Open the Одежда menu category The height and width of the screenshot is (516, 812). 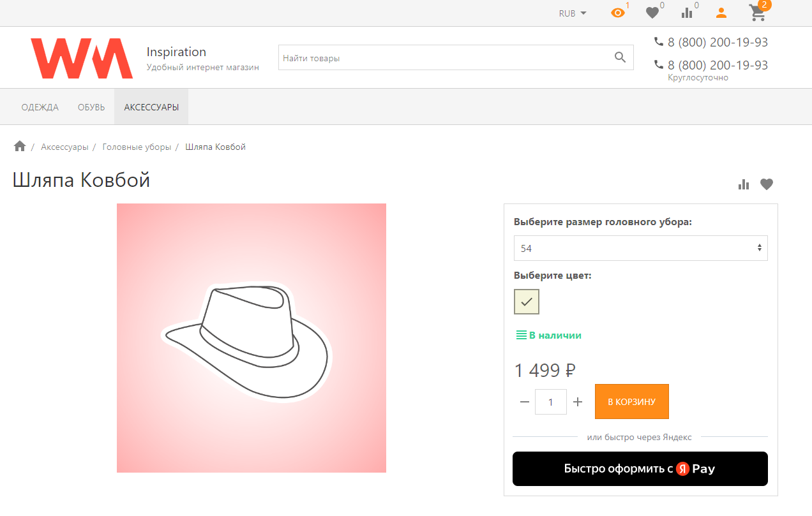[x=40, y=107]
